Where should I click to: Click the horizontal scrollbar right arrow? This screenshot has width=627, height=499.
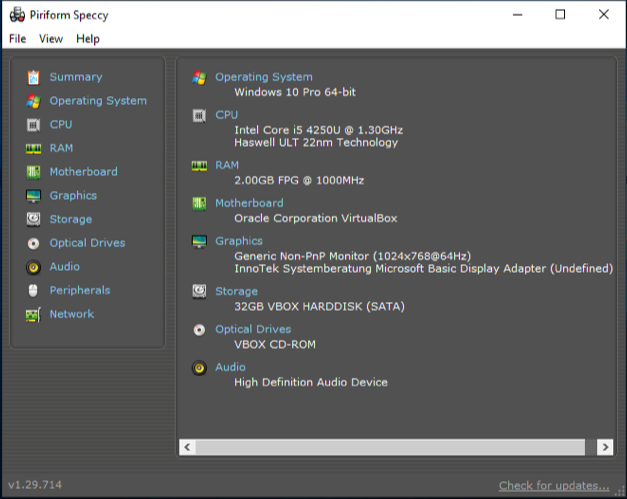[605, 447]
